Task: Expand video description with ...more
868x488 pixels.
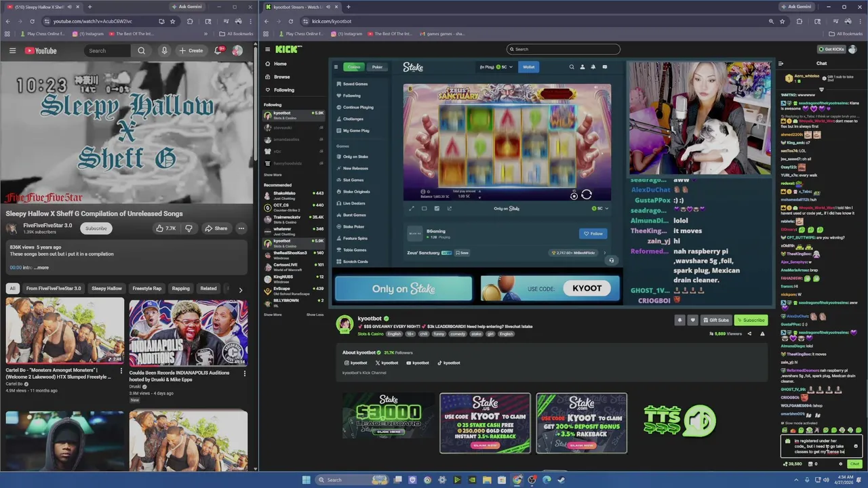Action: pyautogui.click(x=41, y=268)
